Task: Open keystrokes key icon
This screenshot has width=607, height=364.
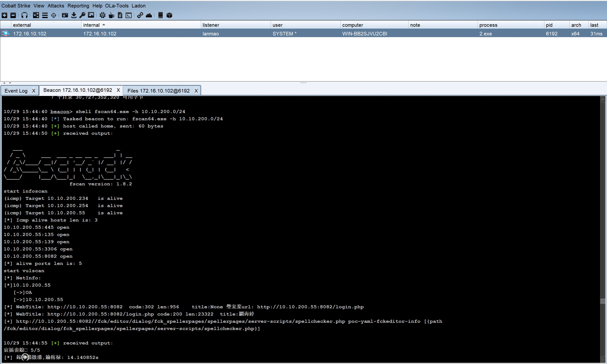Action: [x=82, y=15]
